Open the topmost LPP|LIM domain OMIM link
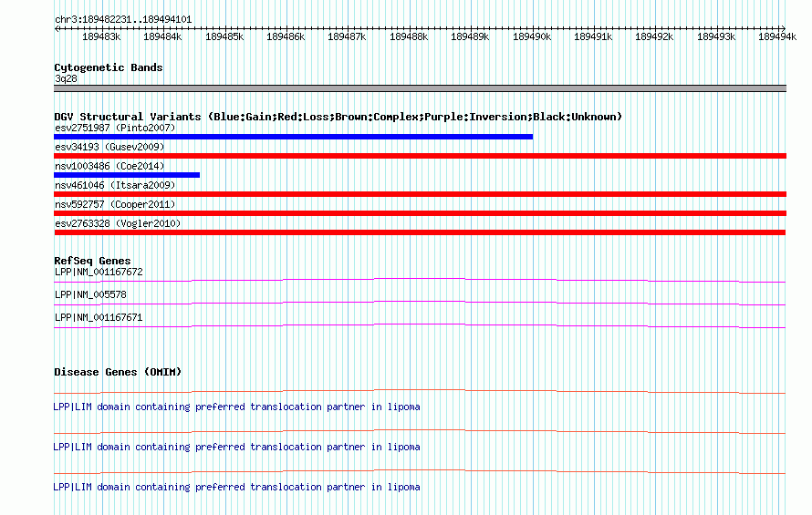The image size is (812, 515). 236,407
